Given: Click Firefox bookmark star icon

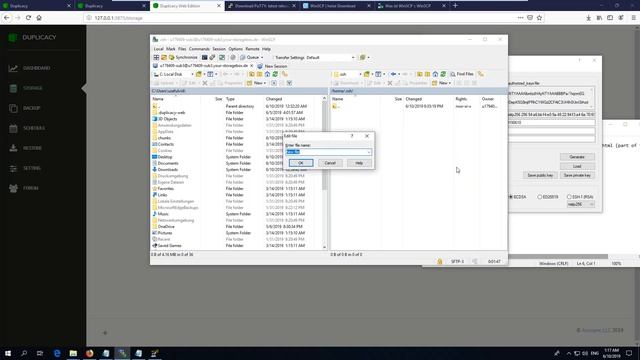Looking at the screenshot, I should click(539, 18).
